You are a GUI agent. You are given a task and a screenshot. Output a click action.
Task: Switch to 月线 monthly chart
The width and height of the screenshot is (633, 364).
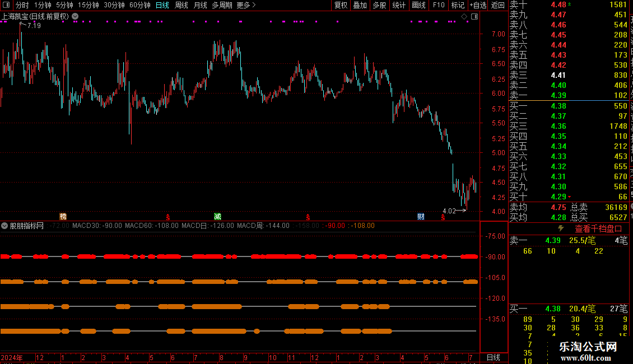coord(200,5)
